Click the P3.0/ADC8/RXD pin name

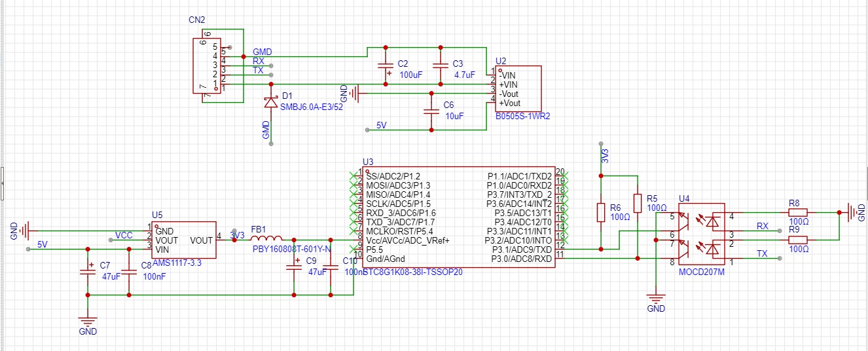(522, 259)
